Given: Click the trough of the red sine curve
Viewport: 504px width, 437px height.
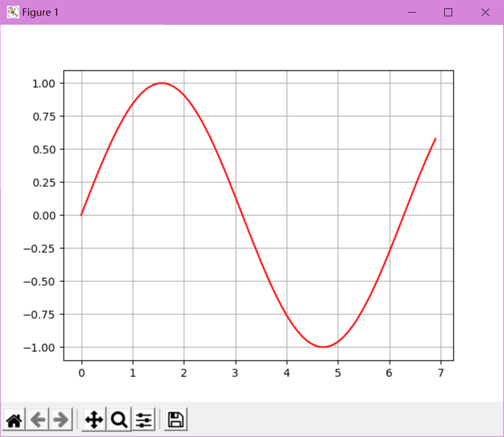Looking at the screenshot, I should pos(323,347).
